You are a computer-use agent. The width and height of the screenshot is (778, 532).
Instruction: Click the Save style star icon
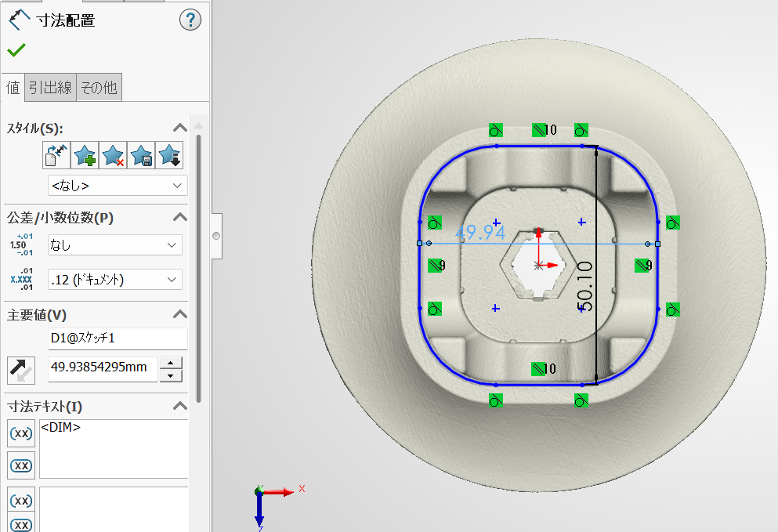click(x=141, y=155)
